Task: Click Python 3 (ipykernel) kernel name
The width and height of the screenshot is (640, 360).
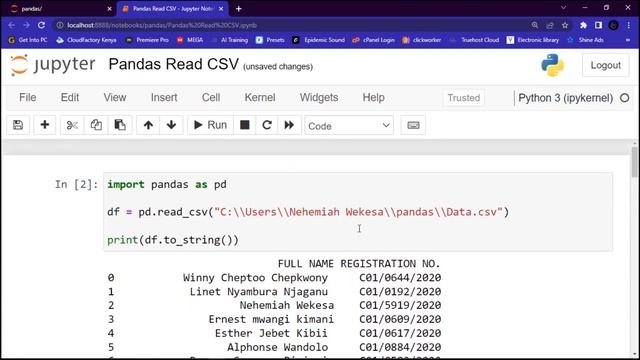Action: 565,98
